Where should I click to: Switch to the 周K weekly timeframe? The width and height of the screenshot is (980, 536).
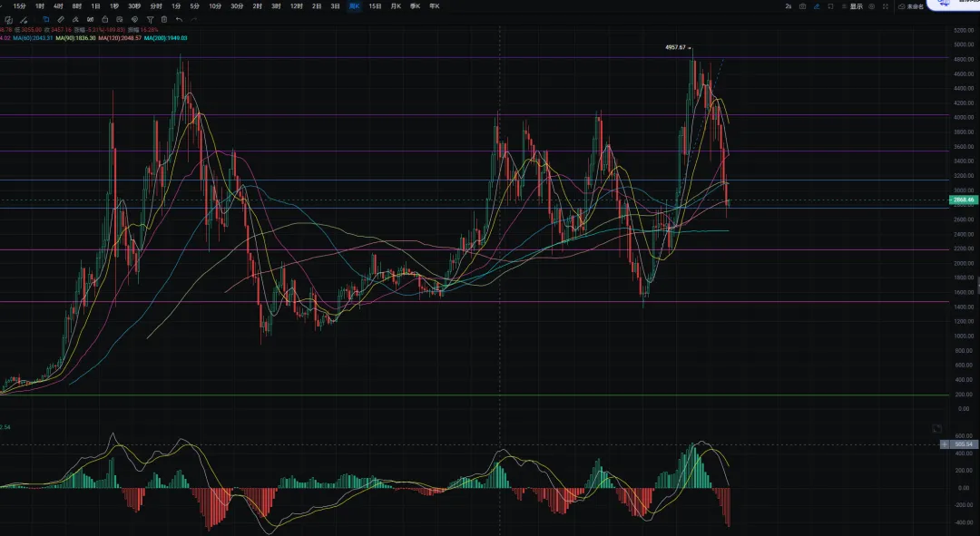(354, 6)
